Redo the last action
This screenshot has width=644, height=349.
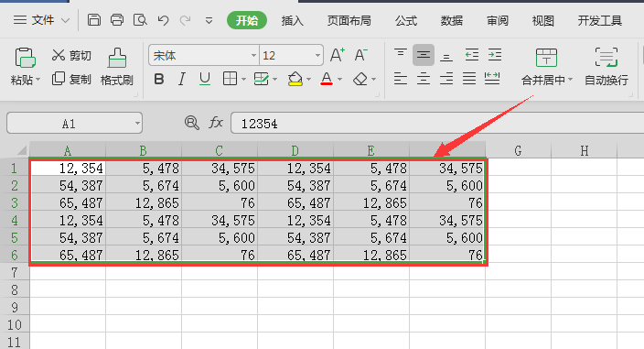(x=186, y=20)
